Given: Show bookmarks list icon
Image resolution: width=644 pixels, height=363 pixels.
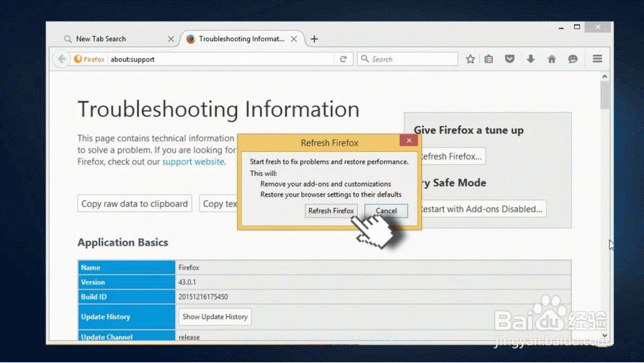Looking at the screenshot, I should pyautogui.click(x=488, y=59).
